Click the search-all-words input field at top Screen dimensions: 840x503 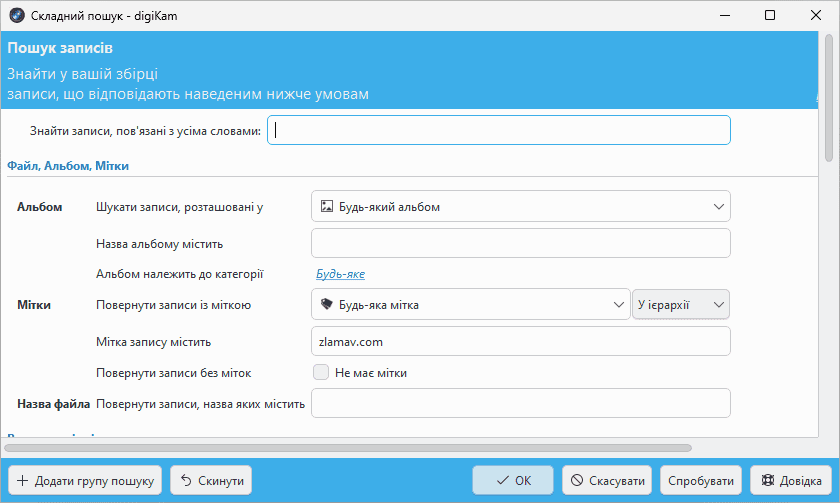tap(498, 130)
